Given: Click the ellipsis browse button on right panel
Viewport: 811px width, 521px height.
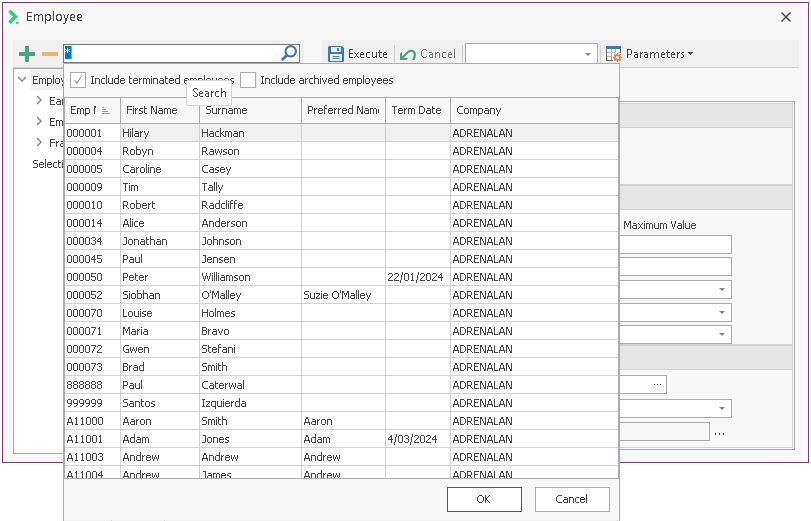Looking at the screenshot, I should coord(657,384).
